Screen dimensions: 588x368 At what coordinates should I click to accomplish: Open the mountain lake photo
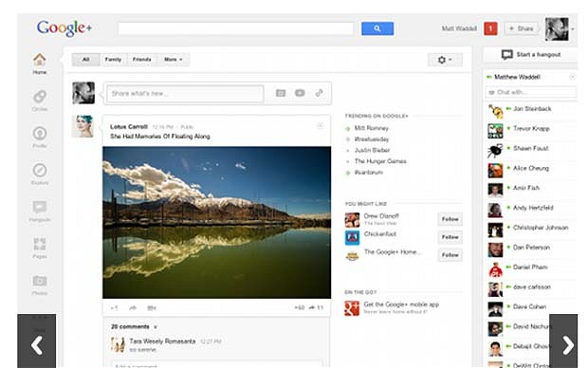[217, 223]
